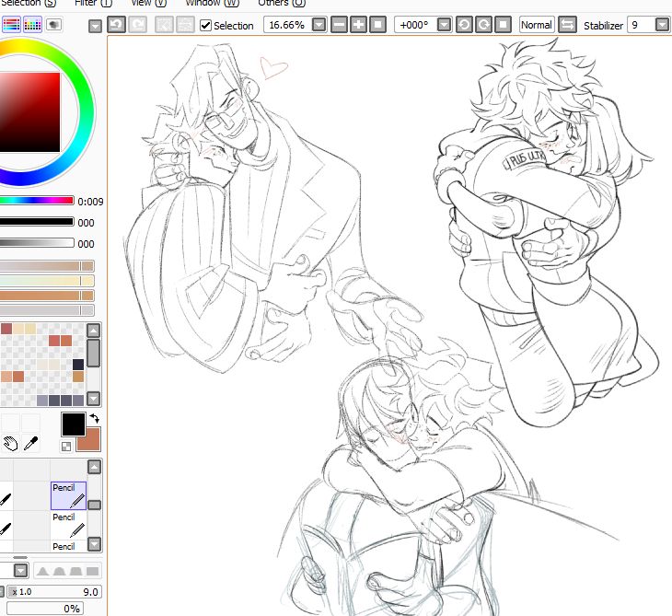
Task: Open the 16.66% zoom dropdown
Action: (x=319, y=25)
